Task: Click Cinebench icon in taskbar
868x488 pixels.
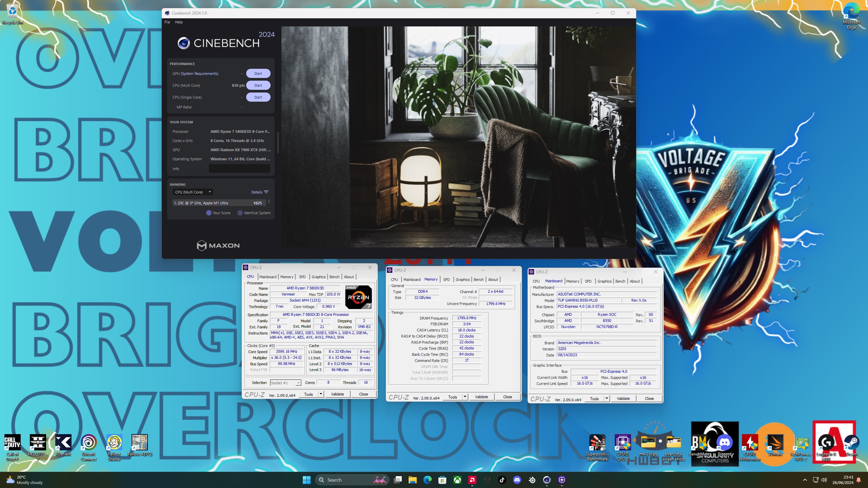Action: tap(547, 480)
